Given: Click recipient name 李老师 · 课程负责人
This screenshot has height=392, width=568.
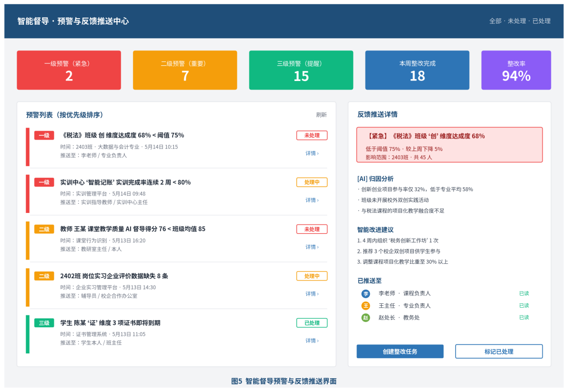Looking at the screenshot, I should (405, 293).
